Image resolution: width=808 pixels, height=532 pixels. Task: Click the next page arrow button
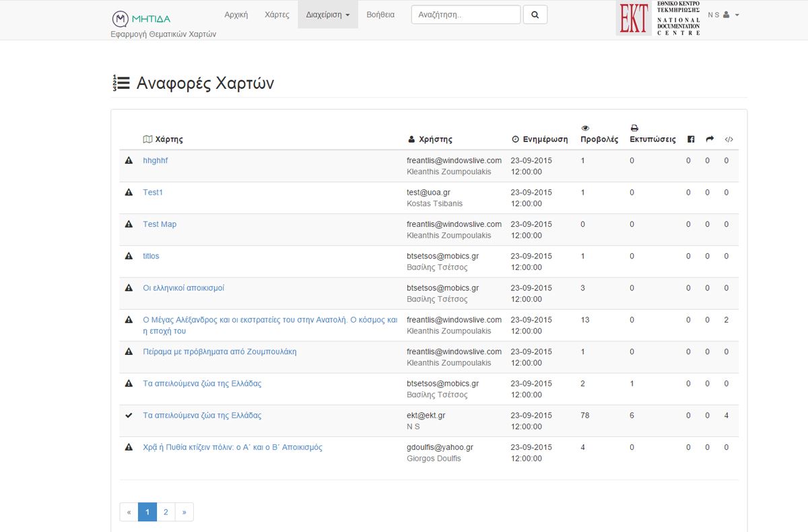[184, 512]
